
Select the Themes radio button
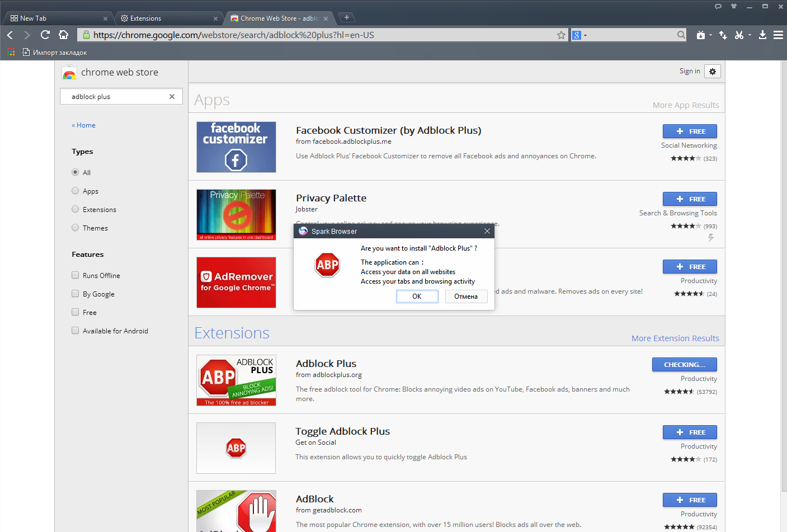click(x=75, y=228)
